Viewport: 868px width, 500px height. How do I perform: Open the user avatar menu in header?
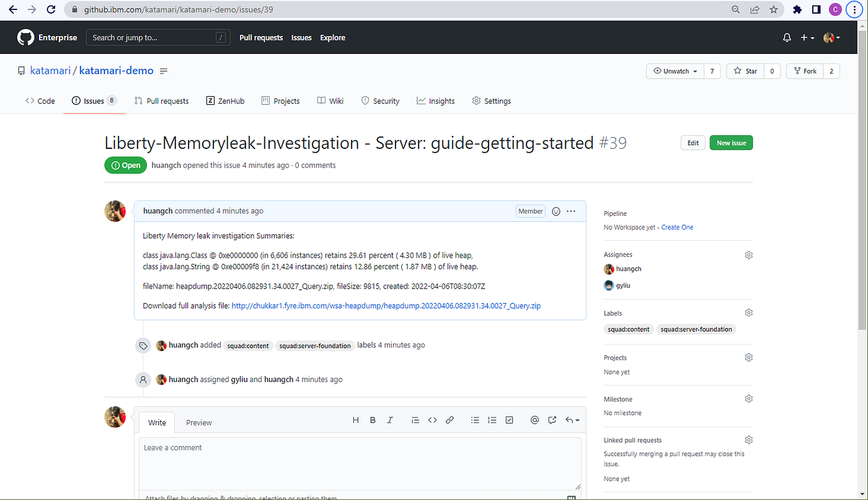click(831, 38)
